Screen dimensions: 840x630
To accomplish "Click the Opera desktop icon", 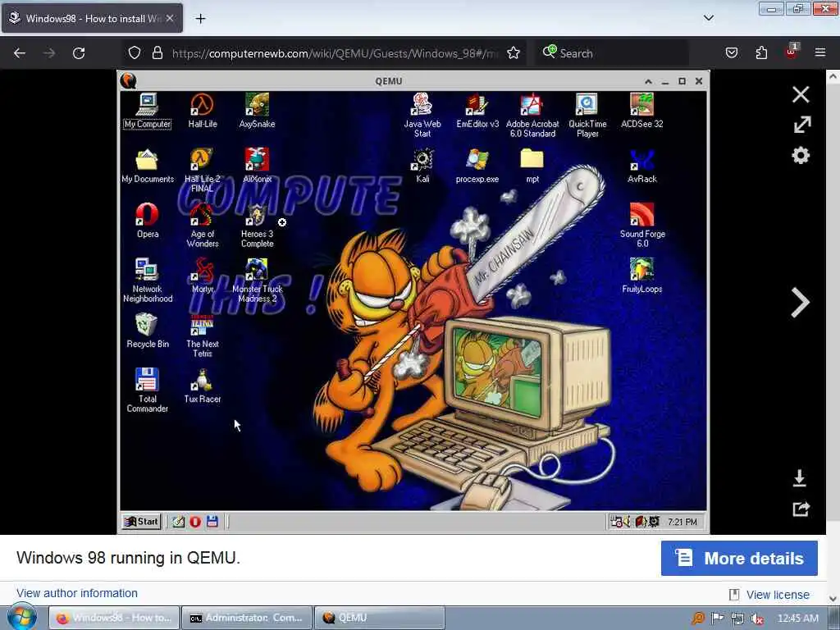I will click(x=148, y=221).
